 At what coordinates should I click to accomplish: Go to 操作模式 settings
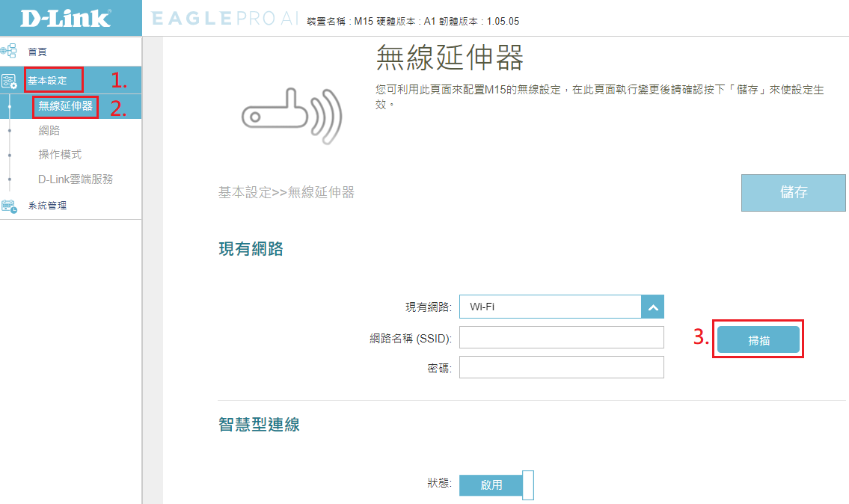click(x=60, y=155)
